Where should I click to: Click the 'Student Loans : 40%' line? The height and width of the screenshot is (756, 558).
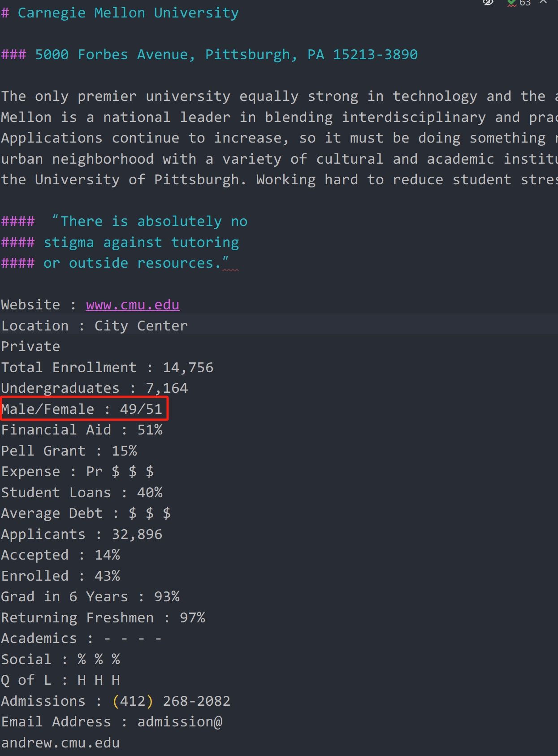point(82,493)
